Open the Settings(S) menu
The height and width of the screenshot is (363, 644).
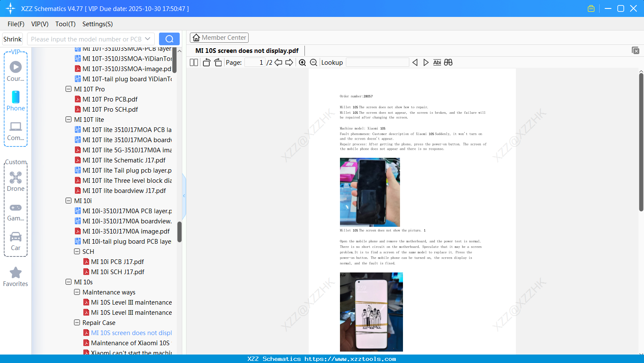[98, 24]
